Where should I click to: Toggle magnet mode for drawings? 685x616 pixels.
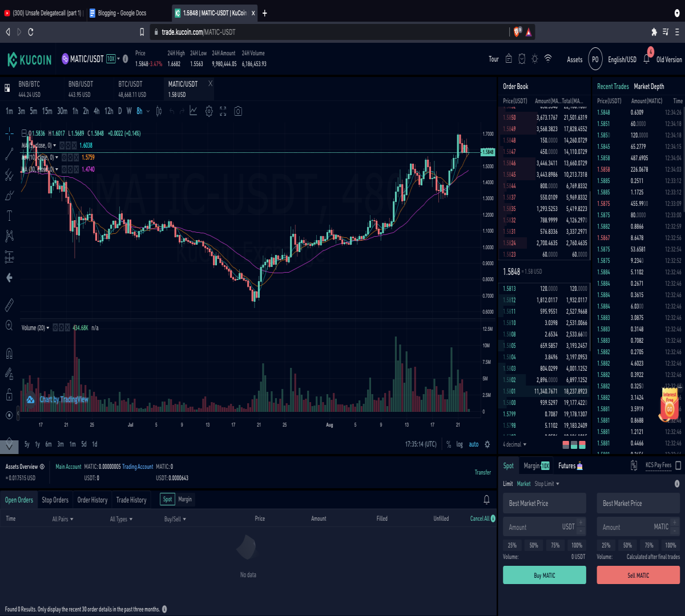click(x=9, y=354)
